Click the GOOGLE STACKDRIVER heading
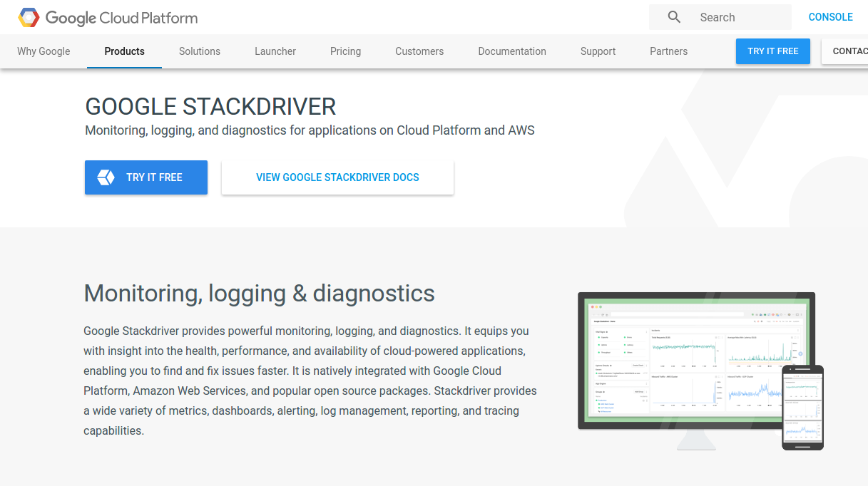 coord(210,107)
